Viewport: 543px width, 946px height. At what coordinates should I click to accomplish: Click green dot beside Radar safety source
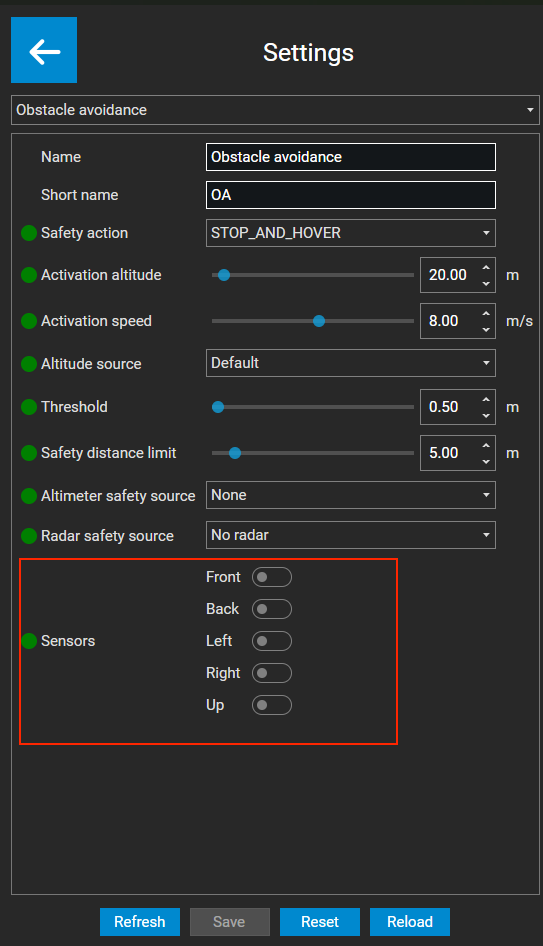(29, 536)
